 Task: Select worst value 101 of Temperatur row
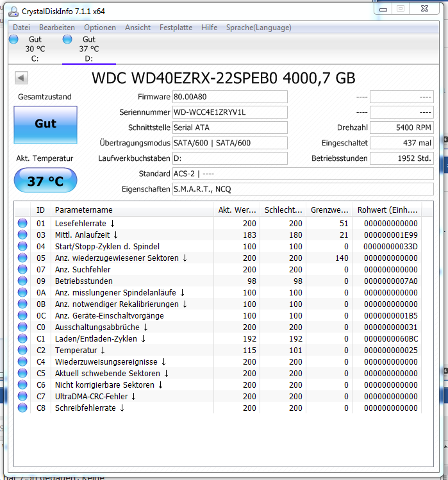pyautogui.click(x=295, y=350)
